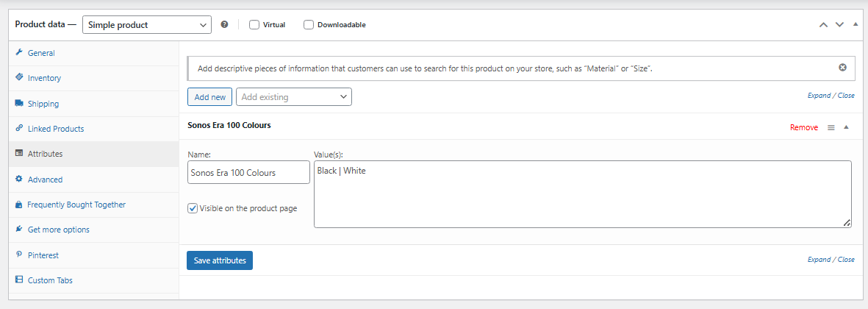Image resolution: width=868 pixels, height=309 pixels.
Task: Click the General tab wrench icon
Action: (x=19, y=53)
